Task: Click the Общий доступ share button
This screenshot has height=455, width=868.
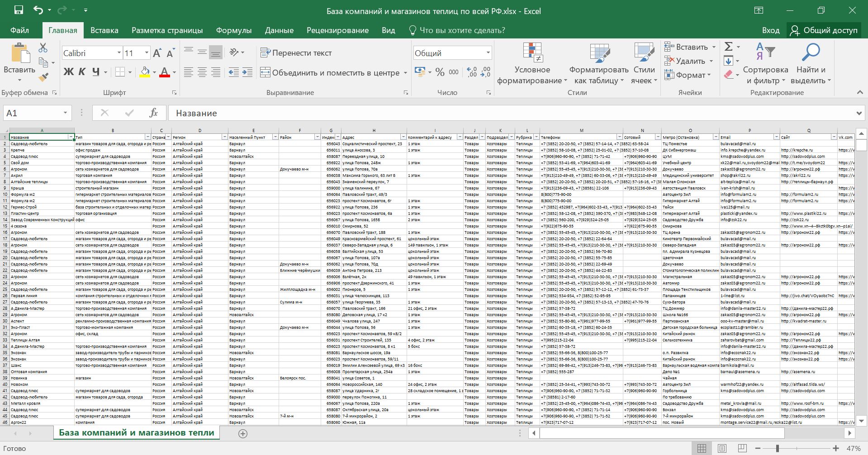Action: pyautogui.click(x=824, y=30)
